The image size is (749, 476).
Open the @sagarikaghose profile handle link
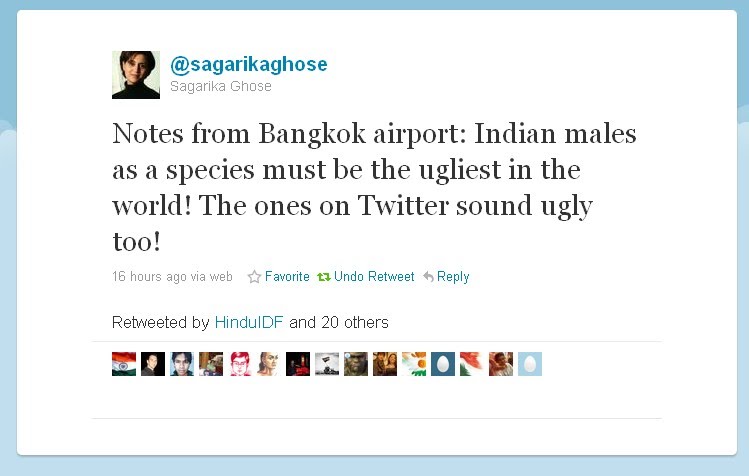point(249,65)
